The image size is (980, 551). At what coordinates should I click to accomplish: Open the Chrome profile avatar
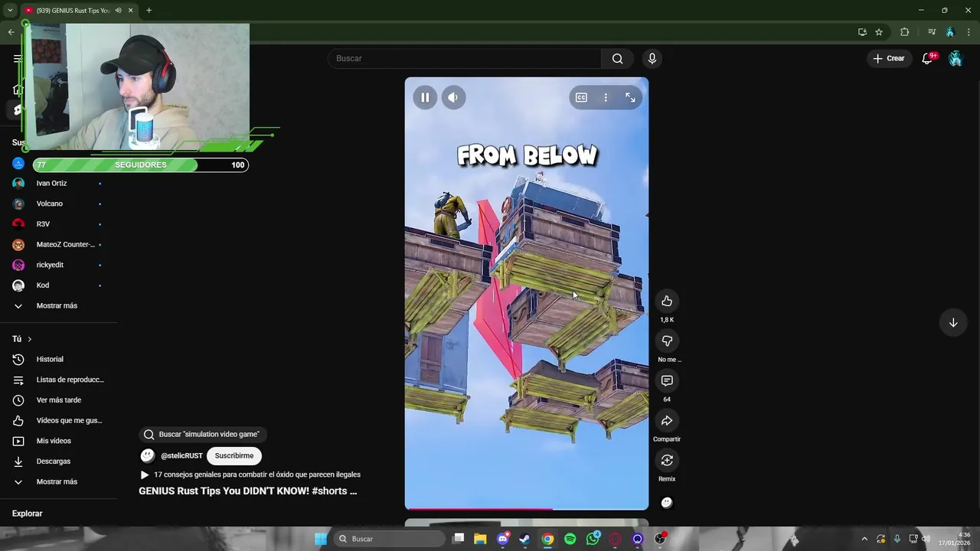click(x=949, y=32)
